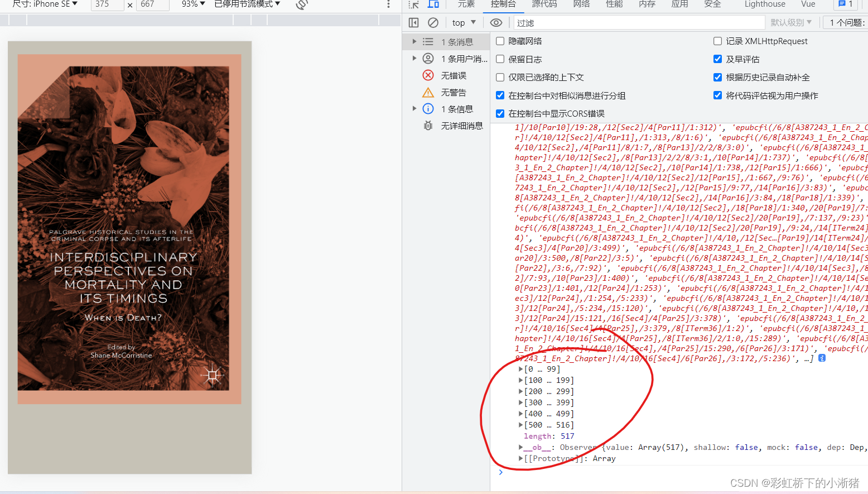Uncheck '在控制台中对相似消息进行分组'
Image resolution: width=868 pixels, height=494 pixels.
[500, 95]
